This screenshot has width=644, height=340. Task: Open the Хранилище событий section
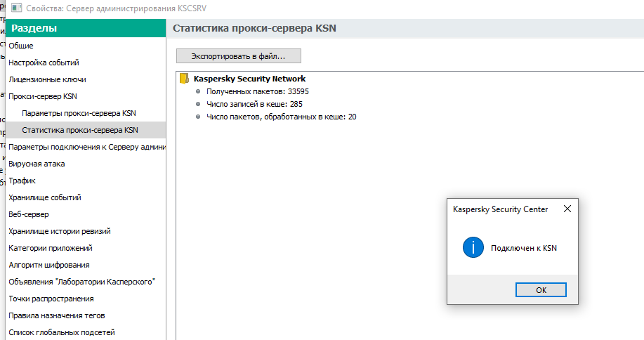click(x=86, y=197)
